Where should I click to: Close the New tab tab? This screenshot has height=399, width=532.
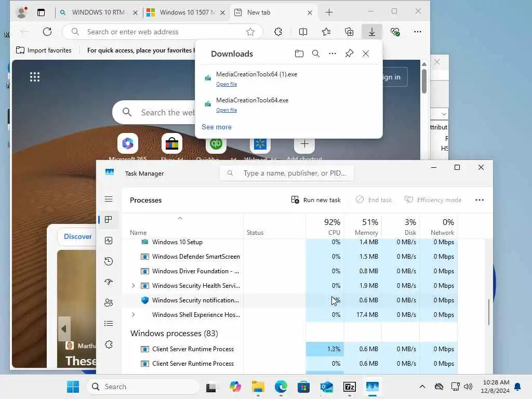(x=310, y=12)
